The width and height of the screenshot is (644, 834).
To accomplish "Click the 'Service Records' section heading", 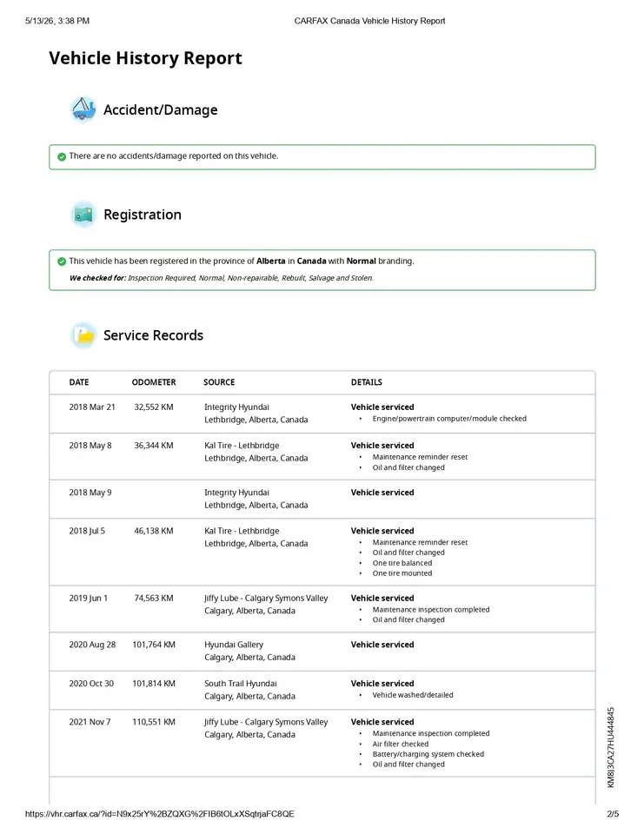I will (x=153, y=335).
